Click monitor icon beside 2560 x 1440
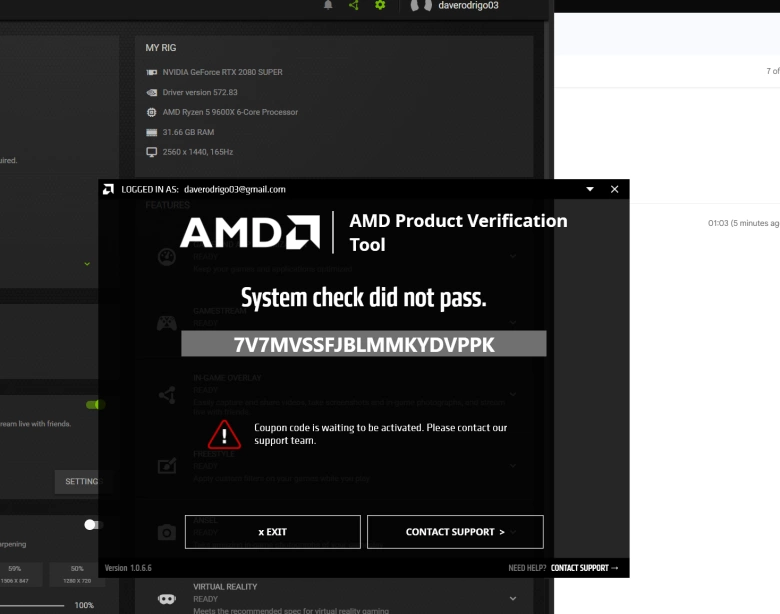 click(x=152, y=152)
